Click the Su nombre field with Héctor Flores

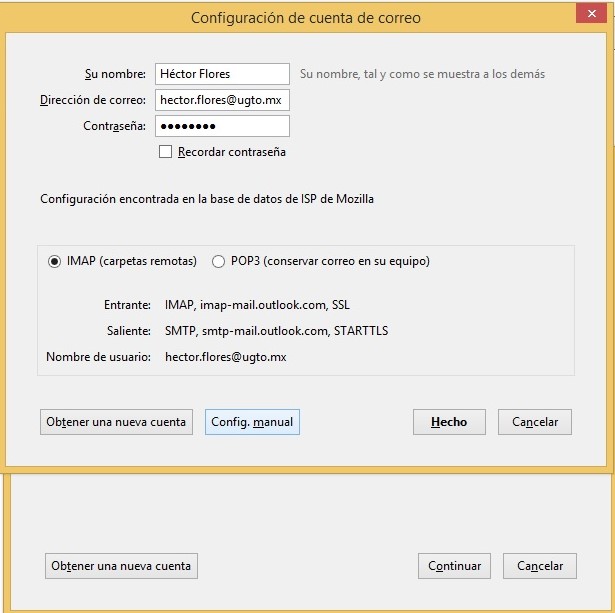221,74
